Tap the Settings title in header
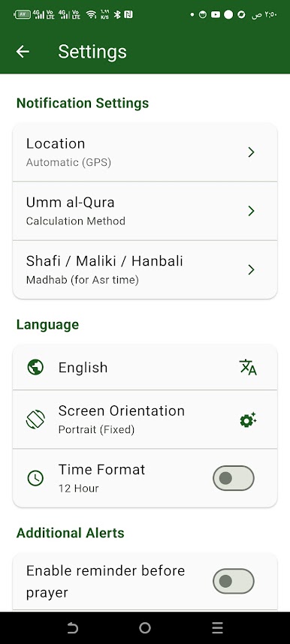 92,52
